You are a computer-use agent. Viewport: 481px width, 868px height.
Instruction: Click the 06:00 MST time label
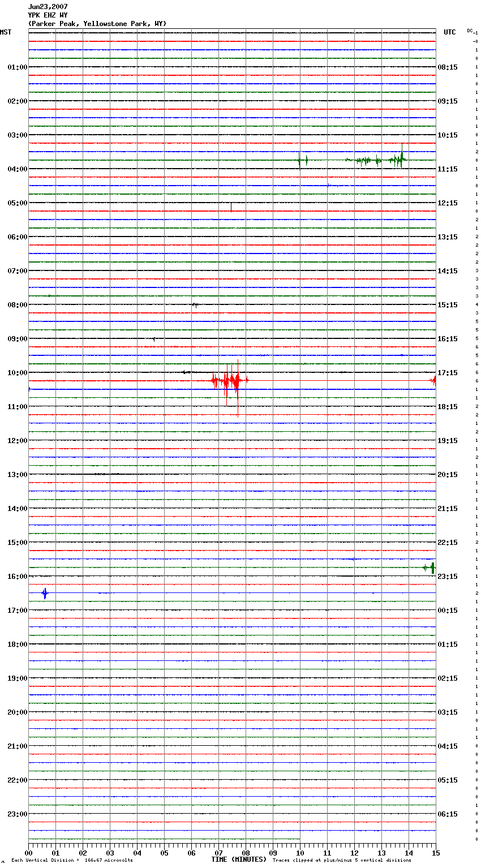[18, 237]
